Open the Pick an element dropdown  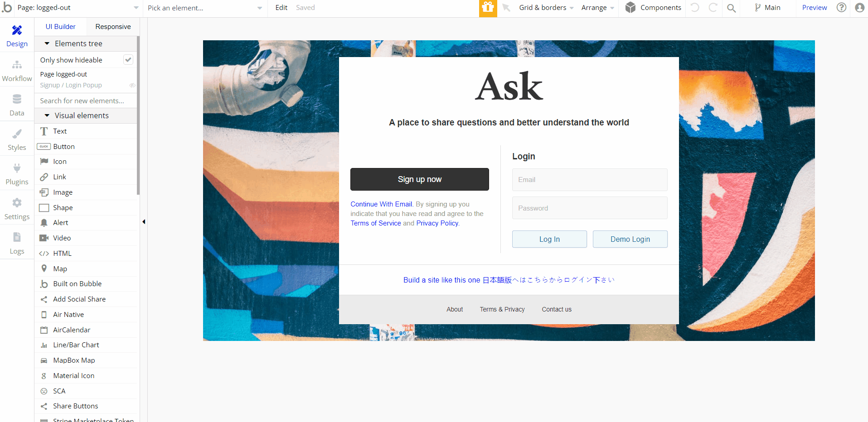(205, 8)
